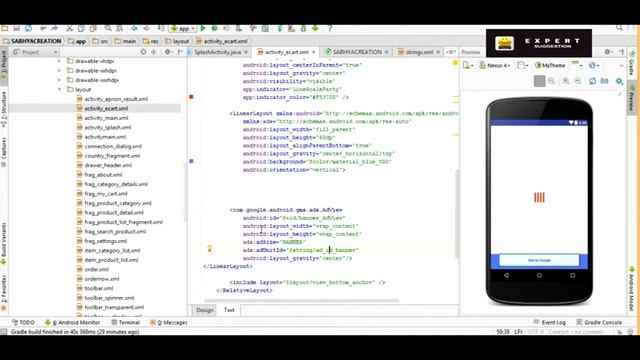Select frag_my_cart.xml file
640x360 pixels.
pyautogui.click(x=102, y=193)
